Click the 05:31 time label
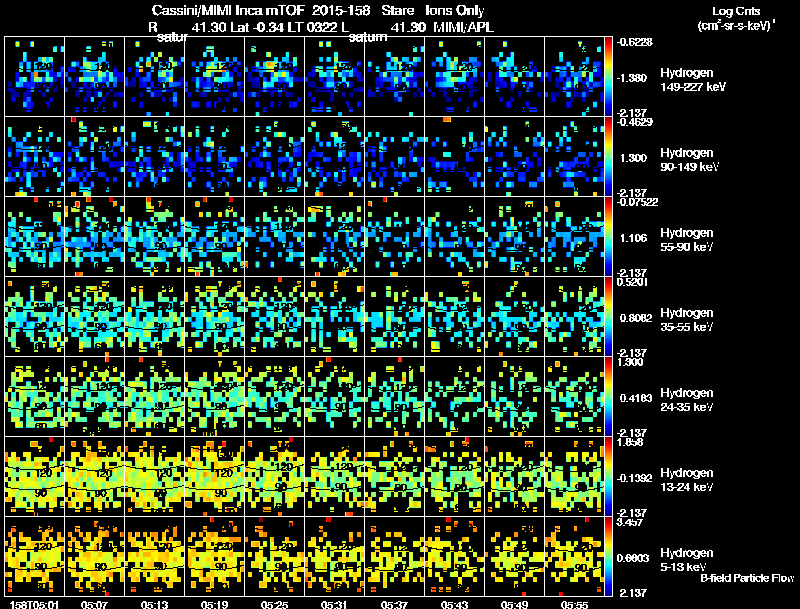Viewport: 800px width, 609px height. pos(334,604)
